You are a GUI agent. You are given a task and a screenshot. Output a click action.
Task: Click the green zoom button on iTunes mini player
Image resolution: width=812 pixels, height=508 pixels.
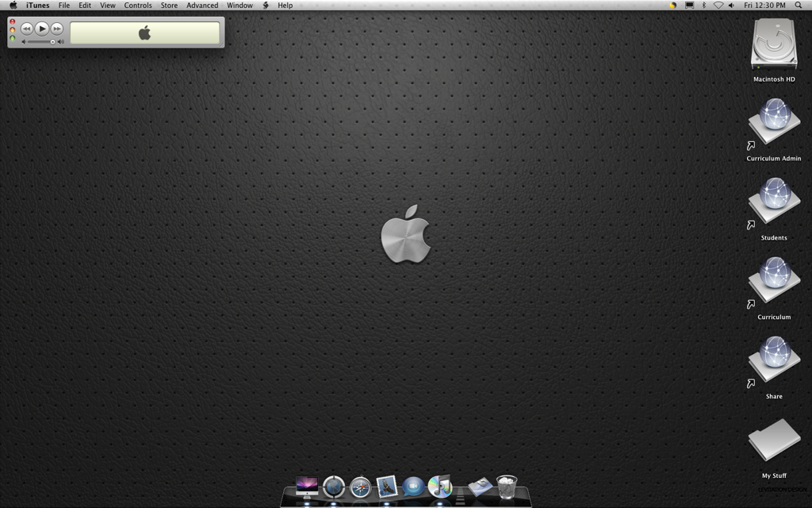pos(13,38)
